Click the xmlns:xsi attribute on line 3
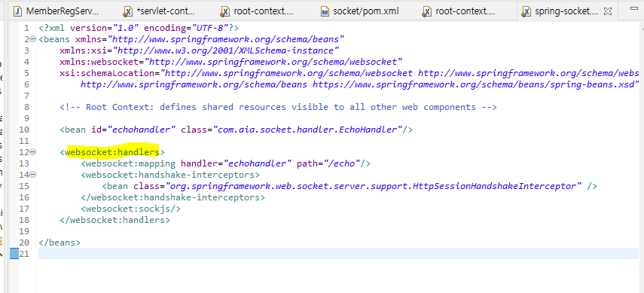The height and width of the screenshot is (293, 644). [199, 51]
